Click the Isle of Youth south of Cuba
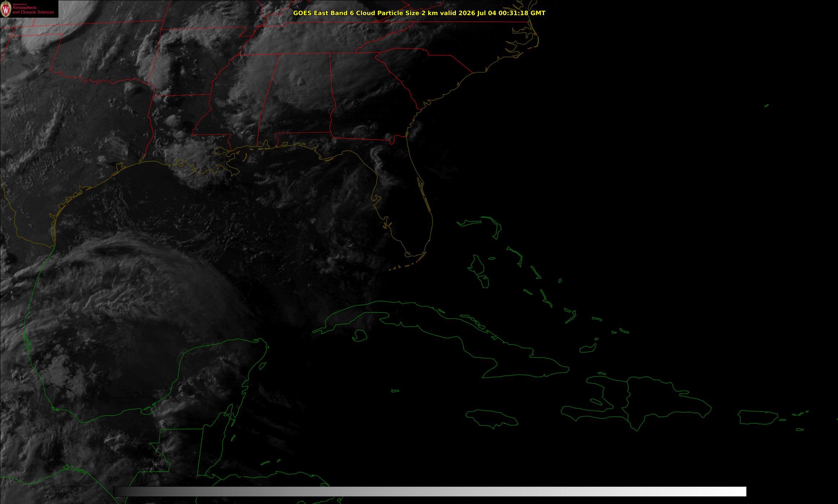This screenshot has width=838, height=504. tap(359, 335)
